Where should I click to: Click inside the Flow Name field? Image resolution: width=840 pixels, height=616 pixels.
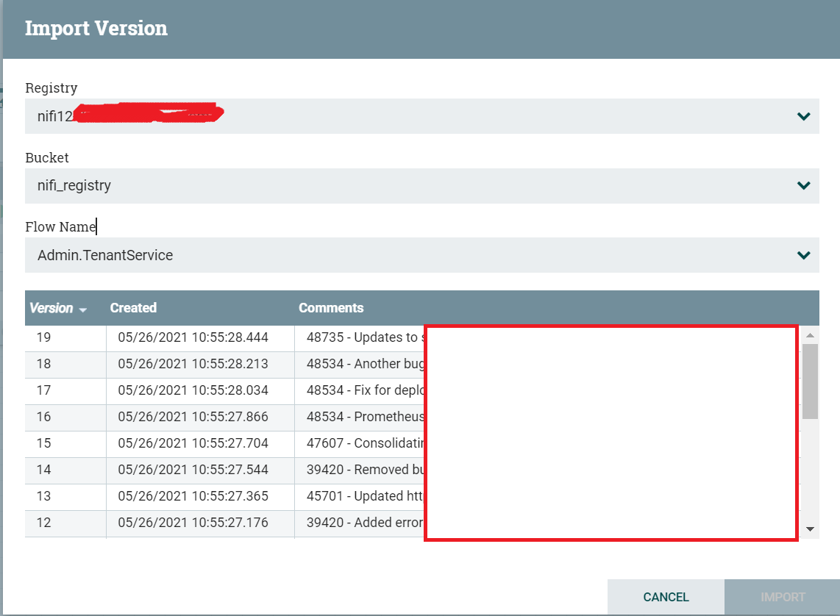point(221,255)
